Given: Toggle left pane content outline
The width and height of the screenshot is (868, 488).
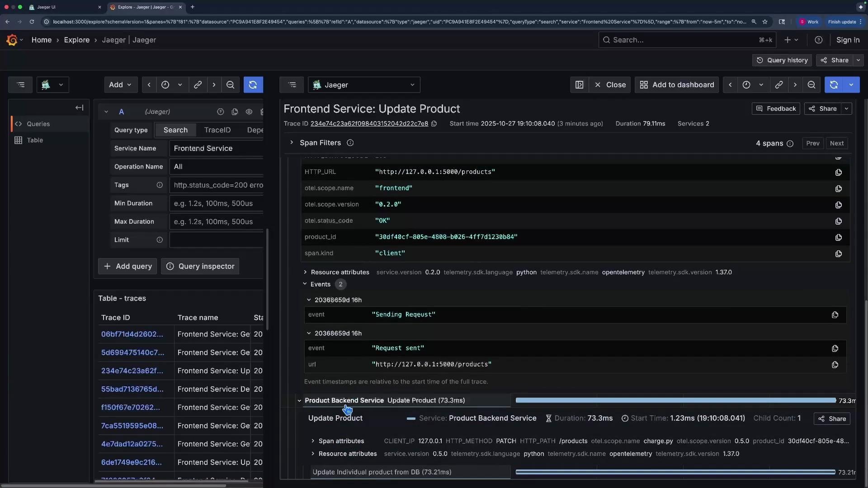Looking at the screenshot, I should pyautogui.click(x=20, y=85).
